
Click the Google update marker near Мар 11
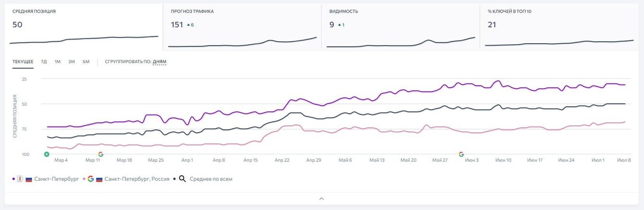click(100, 154)
